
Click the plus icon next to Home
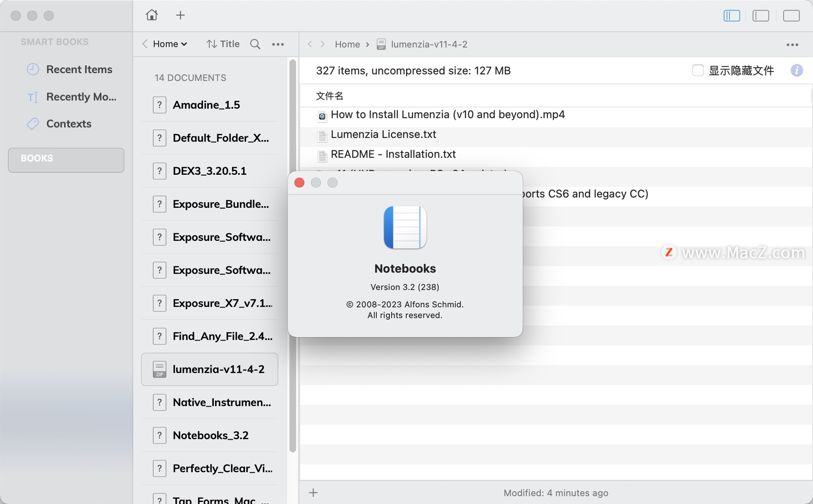click(x=180, y=15)
